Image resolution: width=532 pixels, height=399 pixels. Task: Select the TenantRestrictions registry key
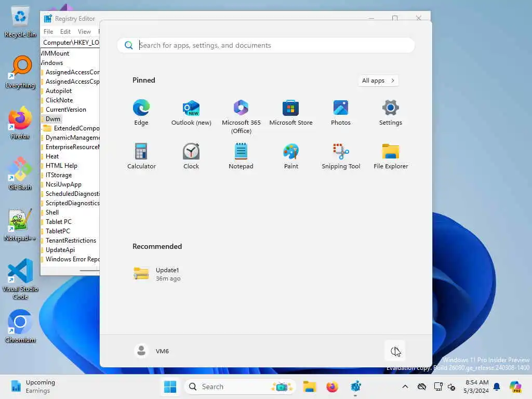pos(71,241)
